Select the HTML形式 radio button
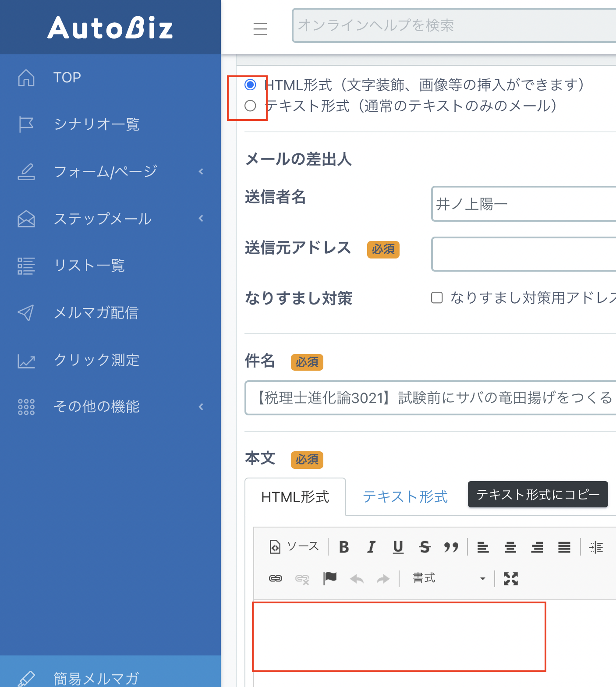Viewport: 616px width, 687px height. (250, 85)
